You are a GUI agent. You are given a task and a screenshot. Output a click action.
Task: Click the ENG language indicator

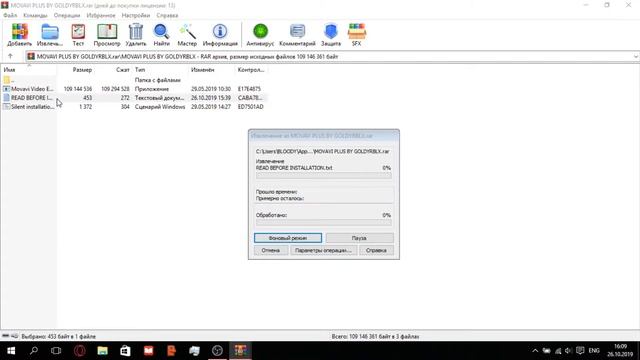(x=594, y=351)
